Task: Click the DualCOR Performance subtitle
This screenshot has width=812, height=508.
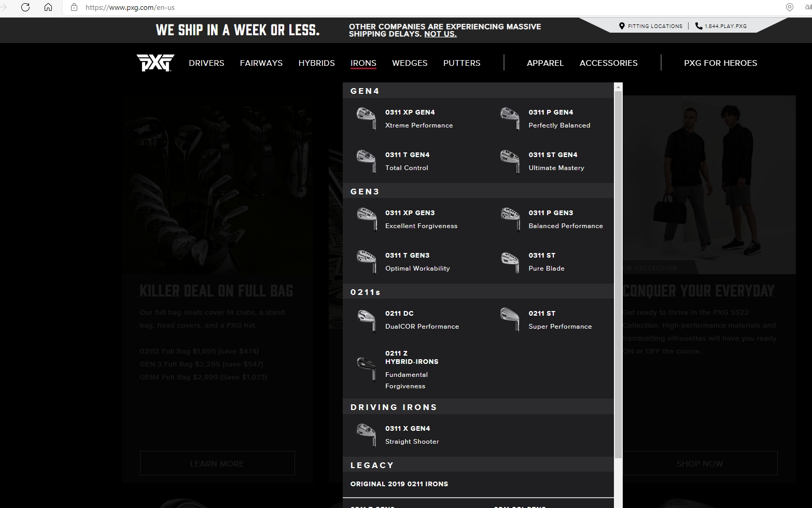Action: [422, 327]
